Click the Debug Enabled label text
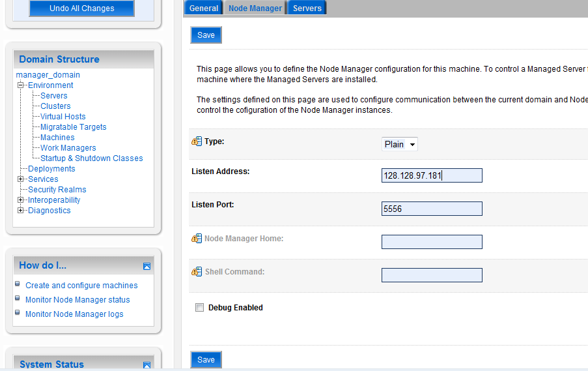Image resolution: width=588 pixels, height=371 pixels. (236, 308)
